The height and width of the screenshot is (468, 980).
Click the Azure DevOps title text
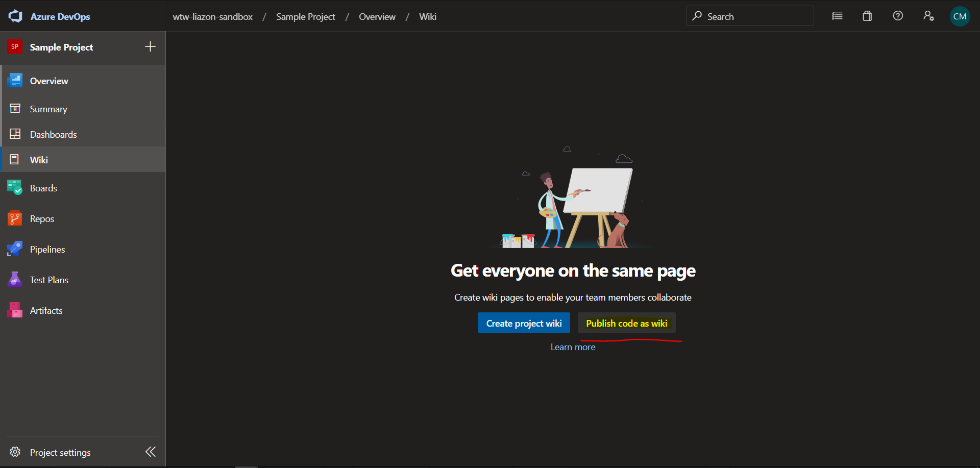click(60, 16)
